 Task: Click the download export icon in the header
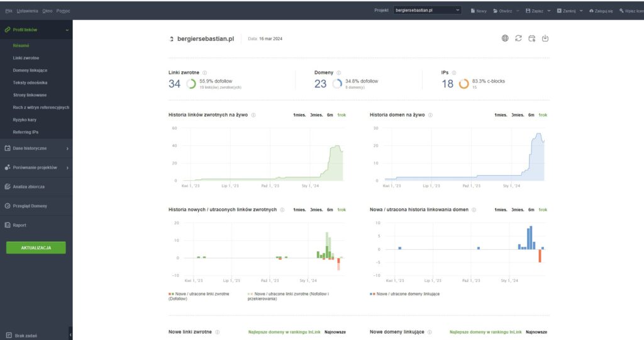pos(545,38)
